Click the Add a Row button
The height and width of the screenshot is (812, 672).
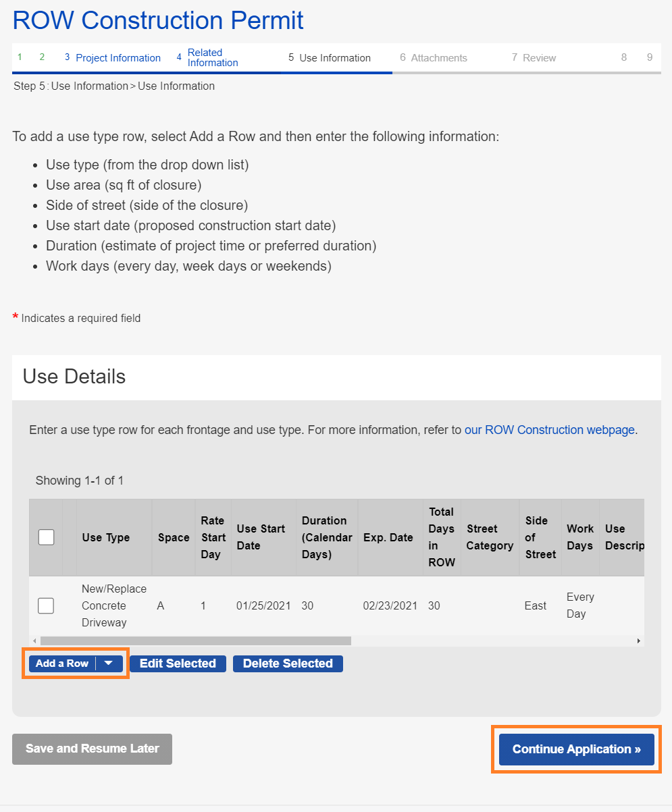pos(62,664)
